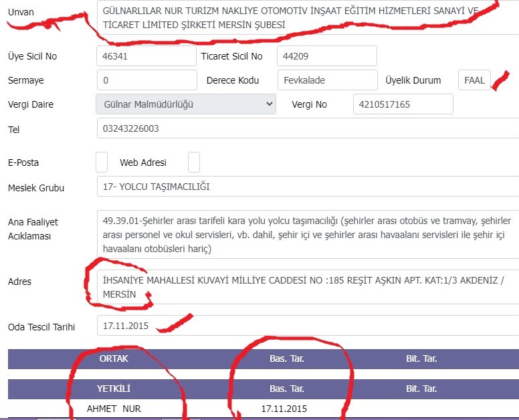Click the ORTAK column header
519x420 pixels.
pos(114,358)
